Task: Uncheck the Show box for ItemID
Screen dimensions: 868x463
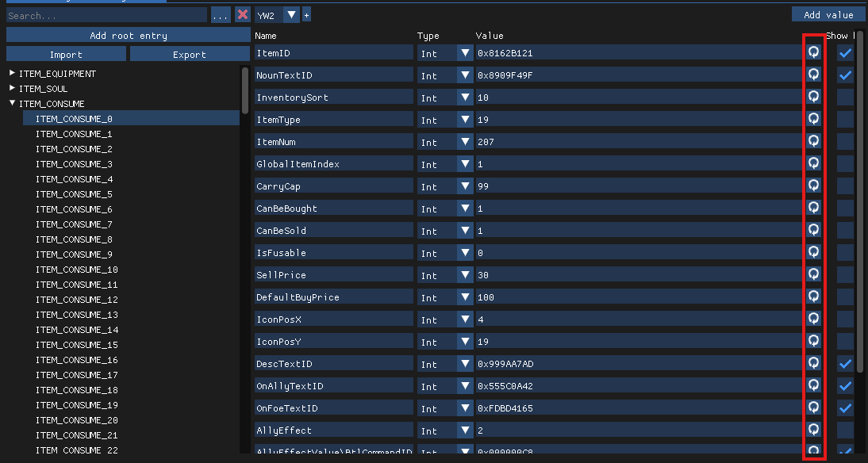Action: [x=845, y=52]
